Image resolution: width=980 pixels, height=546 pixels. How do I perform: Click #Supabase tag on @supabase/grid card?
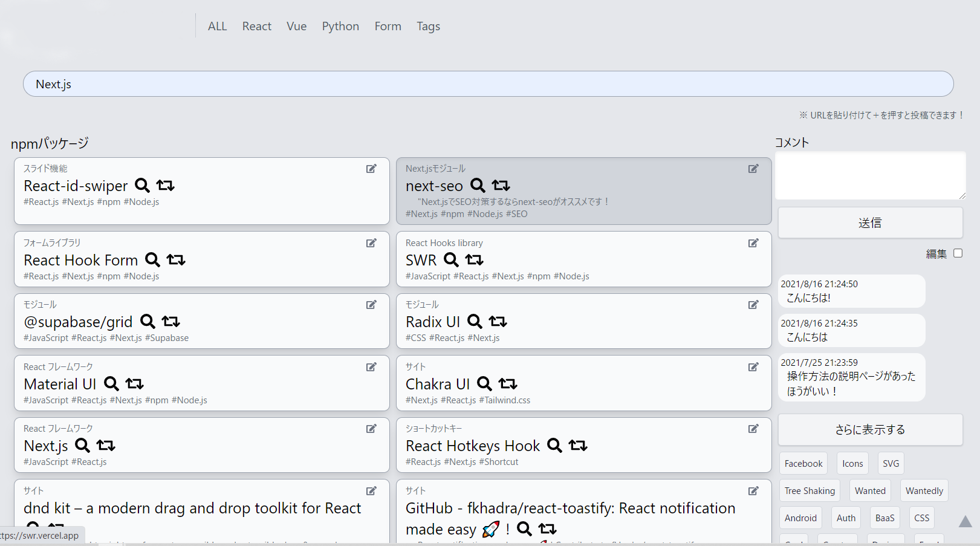pos(167,338)
